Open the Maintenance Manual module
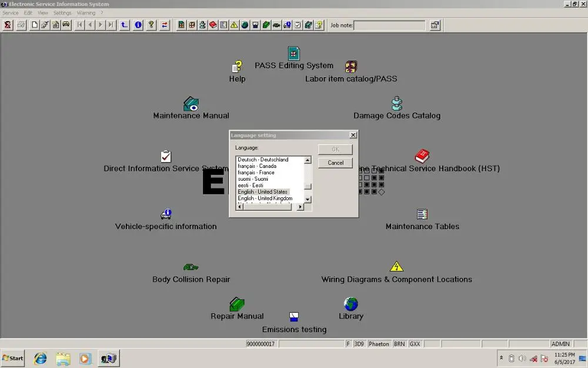588x368 pixels. pyautogui.click(x=191, y=108)
